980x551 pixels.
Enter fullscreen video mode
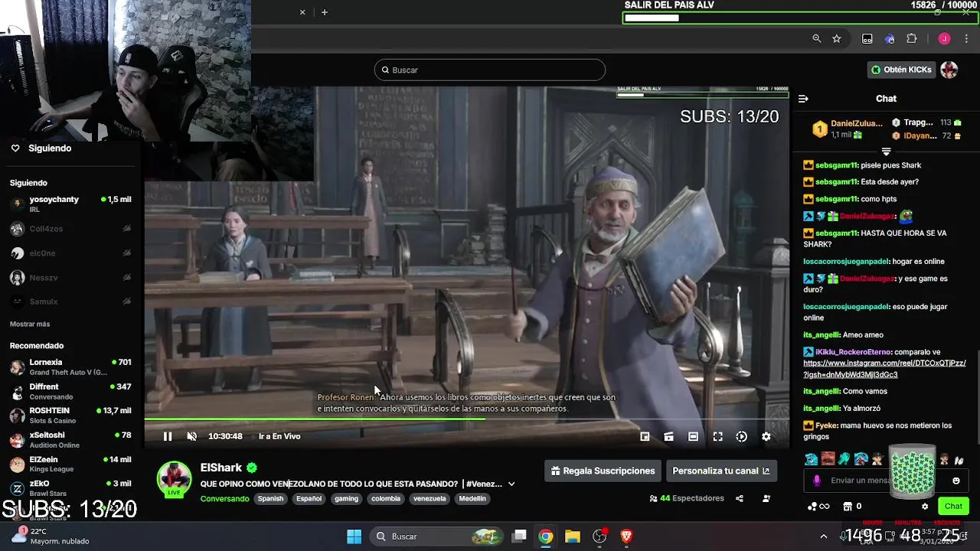tap(717, 436)
